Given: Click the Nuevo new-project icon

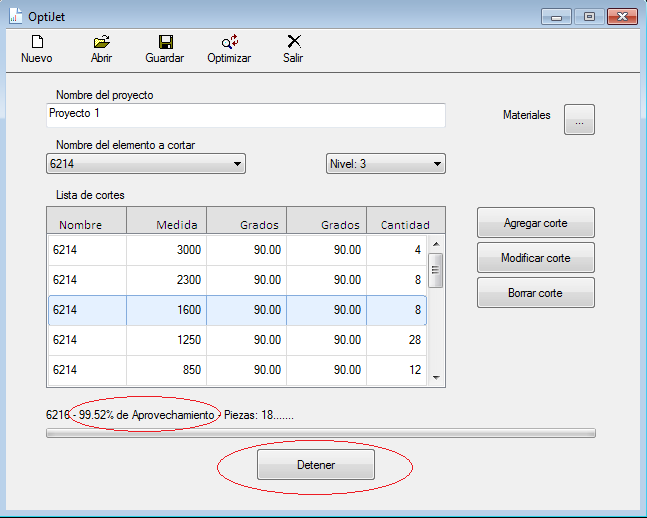Looking at the screenshot, I should coord(37,42).
